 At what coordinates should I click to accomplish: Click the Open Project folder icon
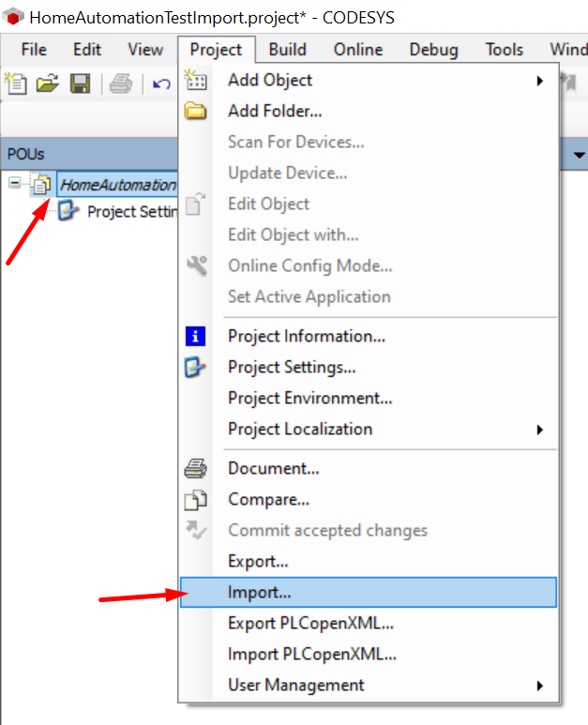tap(48, 83)
